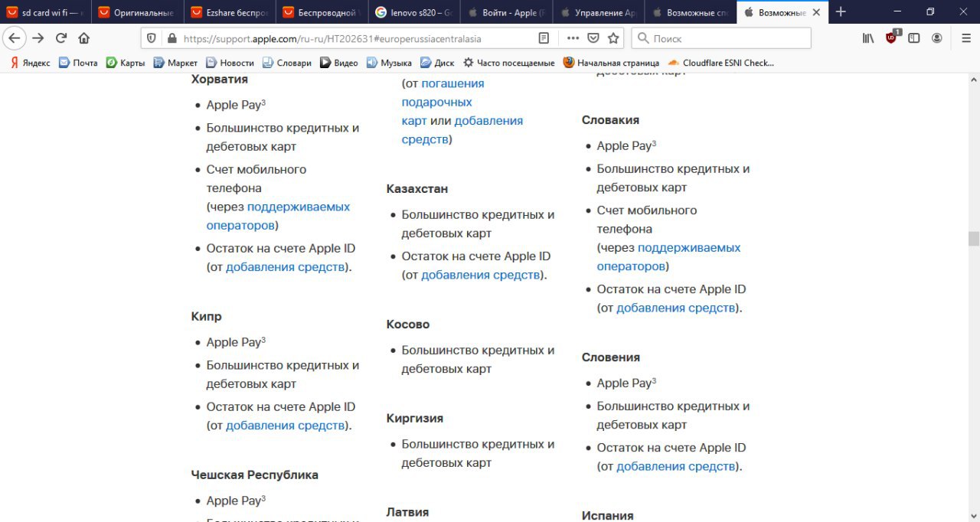Click the support.apple.com address bar URL

tap(332, 38)
